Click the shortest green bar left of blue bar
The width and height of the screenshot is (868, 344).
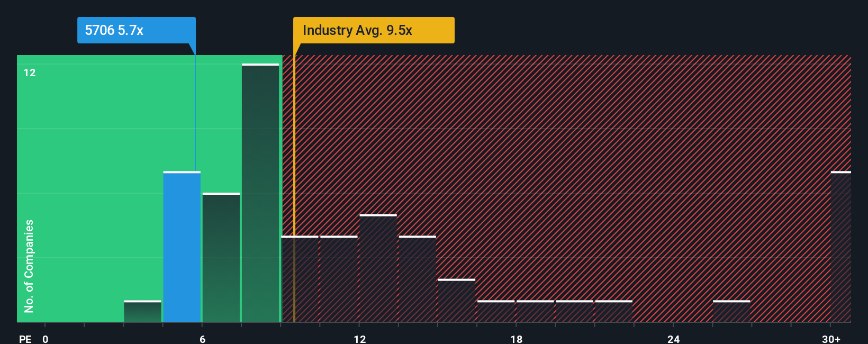point(143,311)
